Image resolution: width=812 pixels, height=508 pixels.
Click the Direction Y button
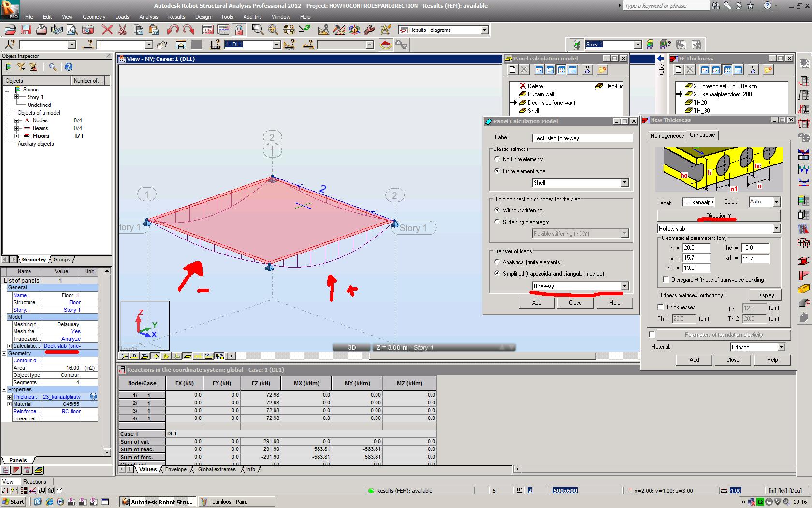(x=718, y=216)
